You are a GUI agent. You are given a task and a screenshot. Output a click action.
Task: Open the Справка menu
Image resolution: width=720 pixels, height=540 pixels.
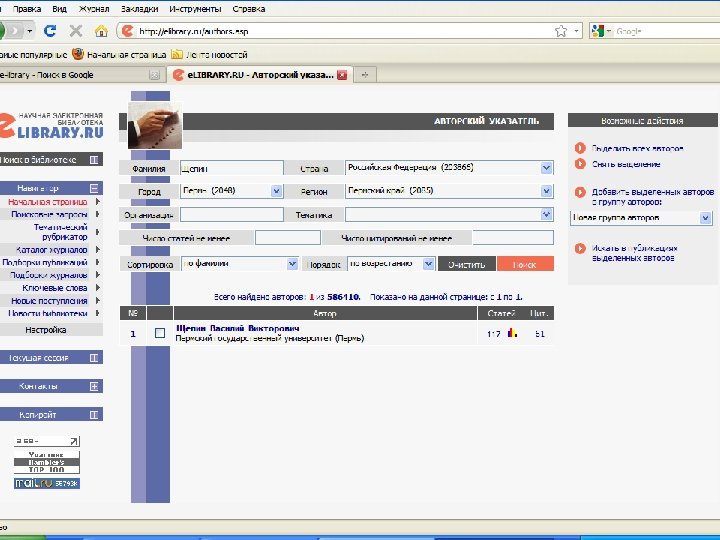coord(248,9)
